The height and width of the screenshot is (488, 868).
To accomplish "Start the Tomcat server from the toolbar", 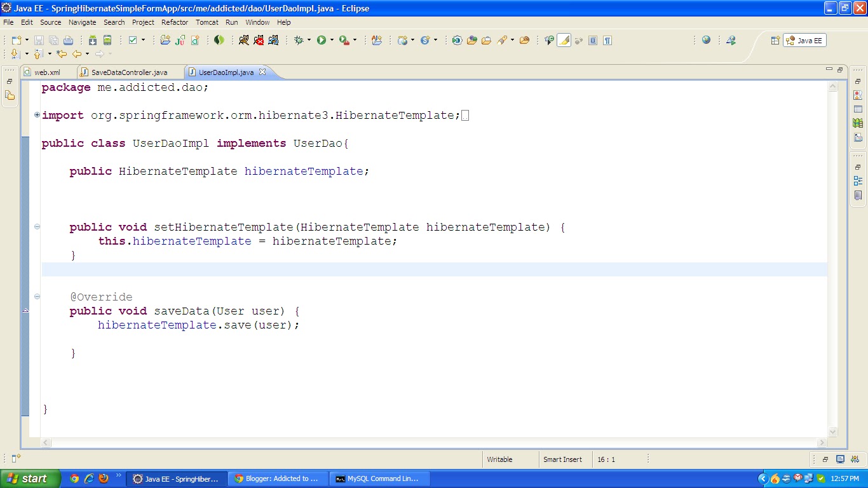I will pyautogui.click(x=244, y=40).
